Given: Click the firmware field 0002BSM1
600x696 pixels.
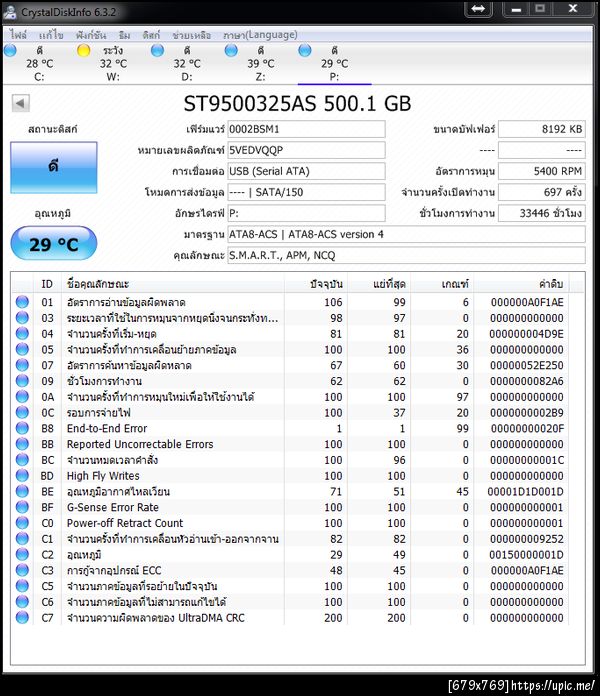Looking at the screenshot, I should point(306,129).
